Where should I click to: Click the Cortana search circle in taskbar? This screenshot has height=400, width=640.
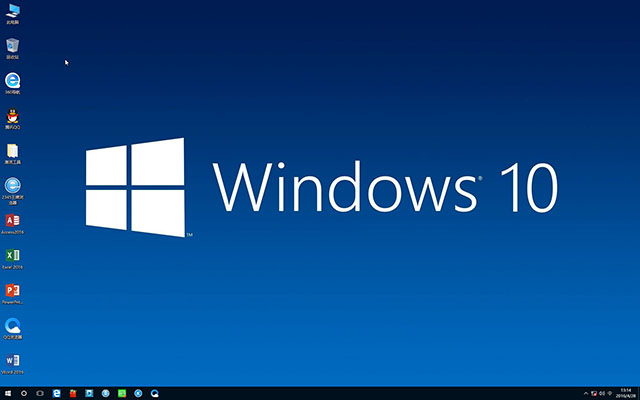24,393
